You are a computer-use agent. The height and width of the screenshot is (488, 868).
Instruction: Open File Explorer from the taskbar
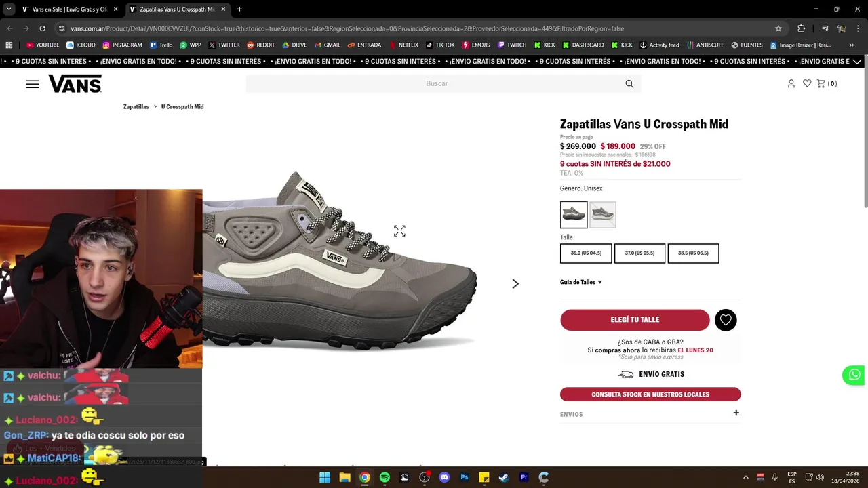pyautogui.click(x=344, y=477)
